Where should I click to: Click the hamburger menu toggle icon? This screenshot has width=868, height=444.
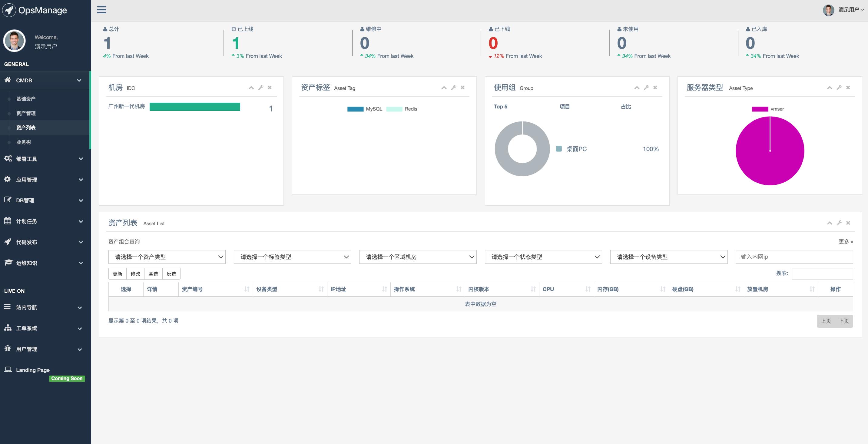101,9
